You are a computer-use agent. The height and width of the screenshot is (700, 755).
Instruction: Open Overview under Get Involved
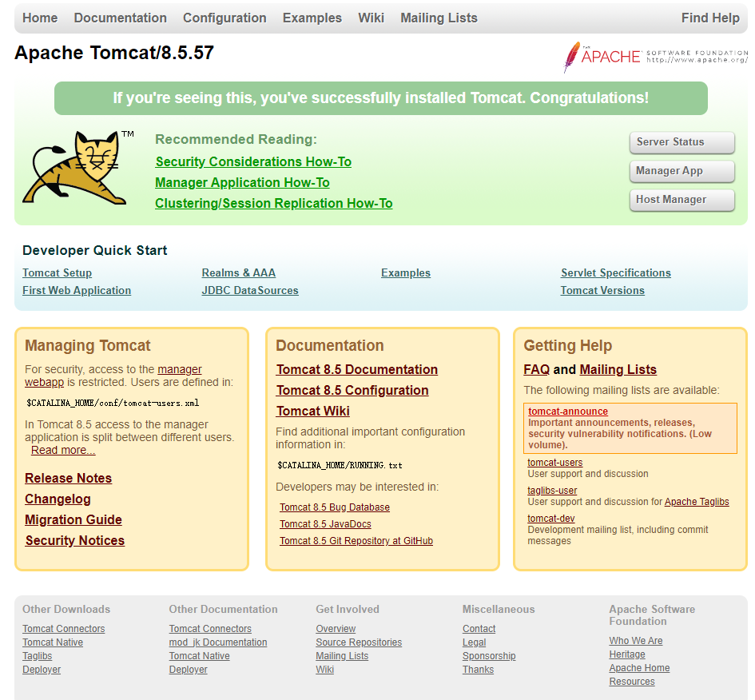coord(336,629)
